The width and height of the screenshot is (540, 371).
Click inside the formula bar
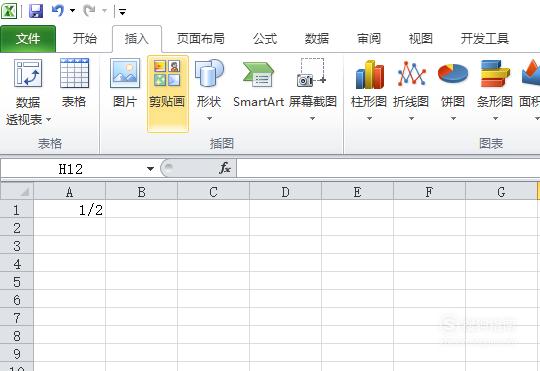coord(388,169)
